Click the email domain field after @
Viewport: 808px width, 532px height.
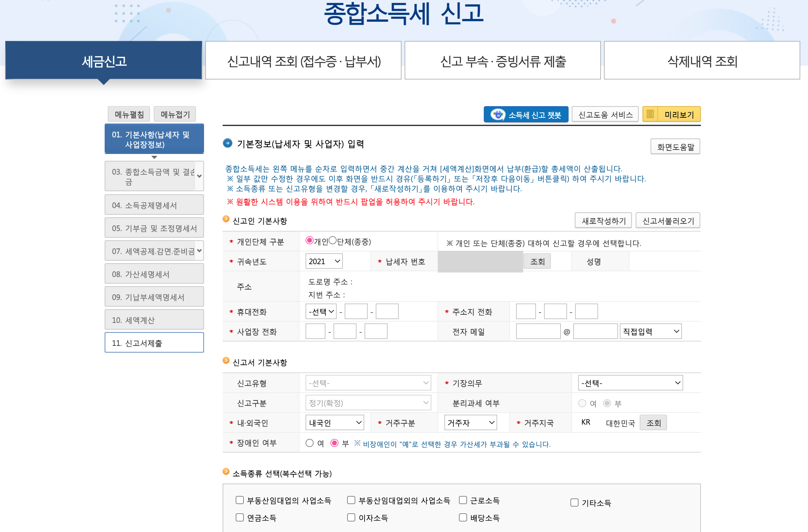[x=595, y=331]
